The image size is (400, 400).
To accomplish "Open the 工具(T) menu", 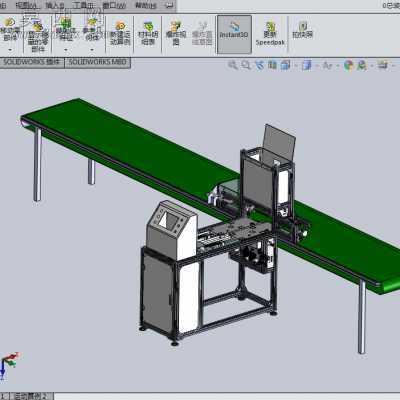I will [x=83, y=5].
